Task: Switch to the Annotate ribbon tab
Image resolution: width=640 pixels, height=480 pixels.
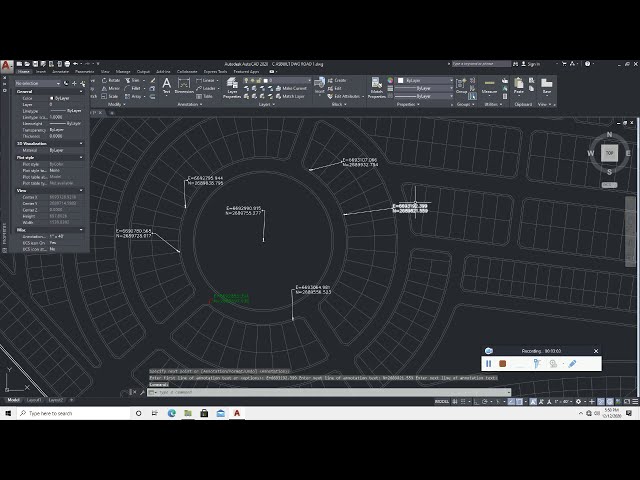Action: (x=60, y=71)
